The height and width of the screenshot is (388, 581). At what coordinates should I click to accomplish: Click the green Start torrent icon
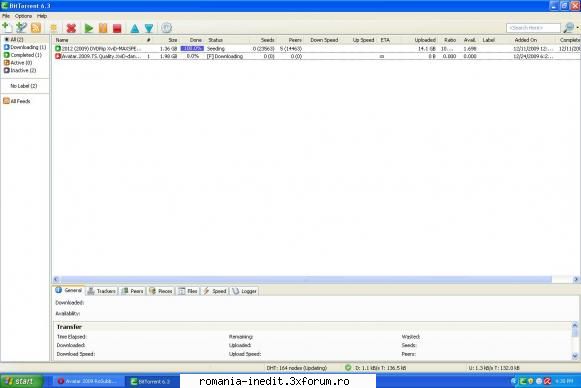89,28
